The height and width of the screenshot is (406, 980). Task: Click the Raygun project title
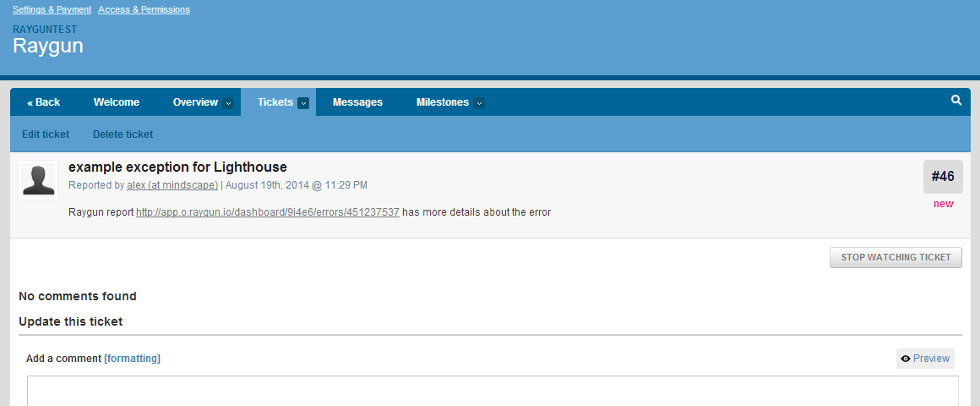click(x=48, y=47)
